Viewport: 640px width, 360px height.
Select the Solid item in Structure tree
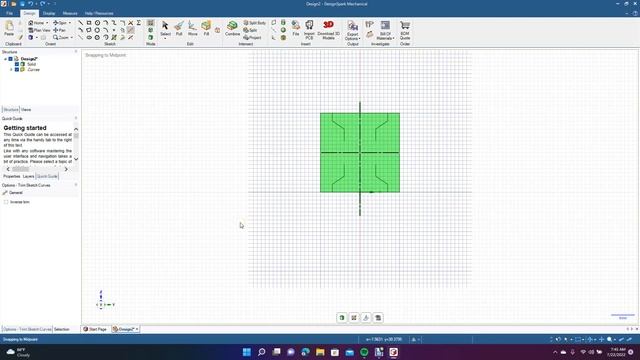[31, 64]
